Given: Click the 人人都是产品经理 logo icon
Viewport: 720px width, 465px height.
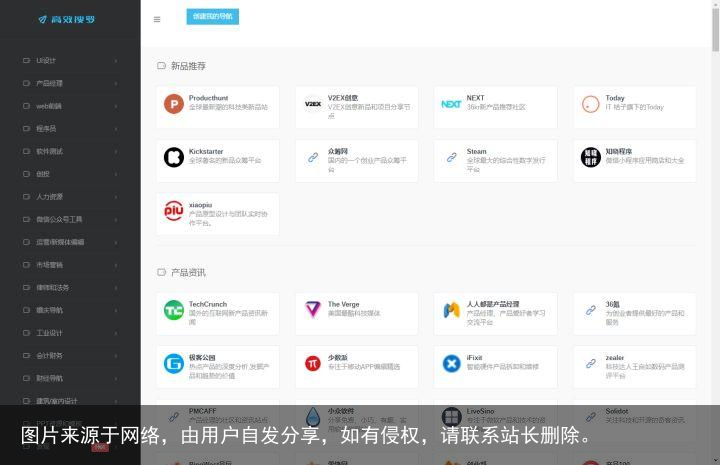Looking at the screenshot, I should 451,310.
